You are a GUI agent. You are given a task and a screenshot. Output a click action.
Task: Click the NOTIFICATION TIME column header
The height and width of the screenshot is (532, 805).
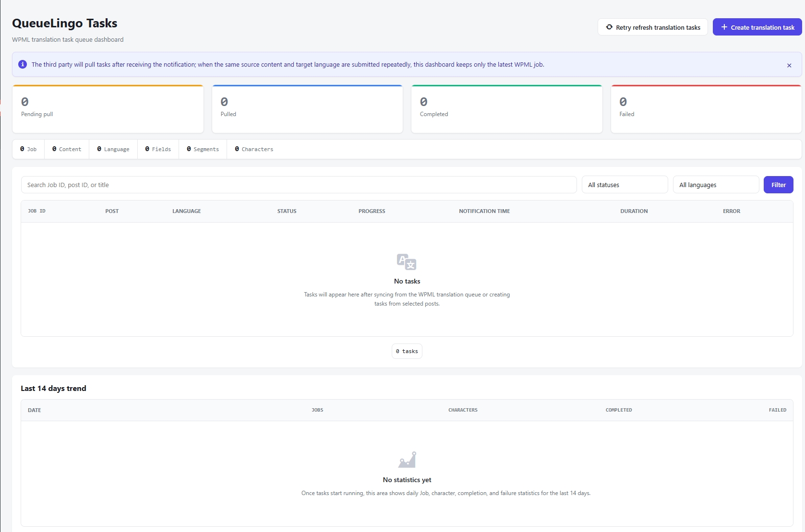coord(484,211)
